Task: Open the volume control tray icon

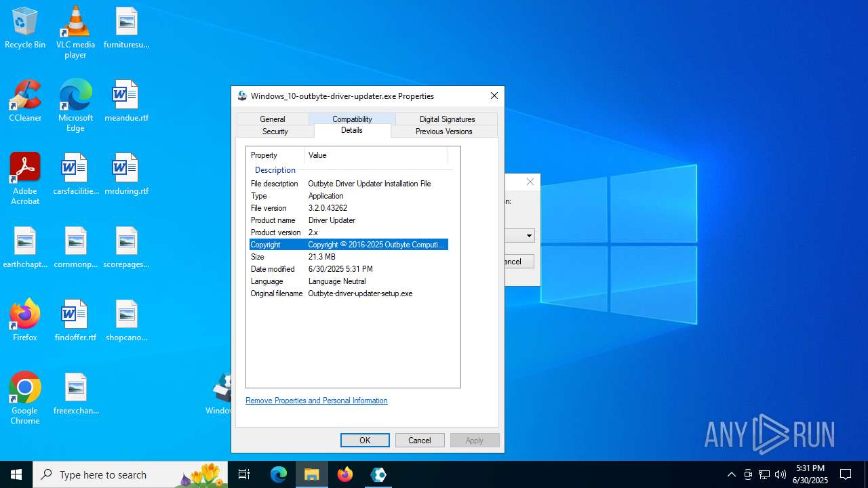Action: coord(781,474)
